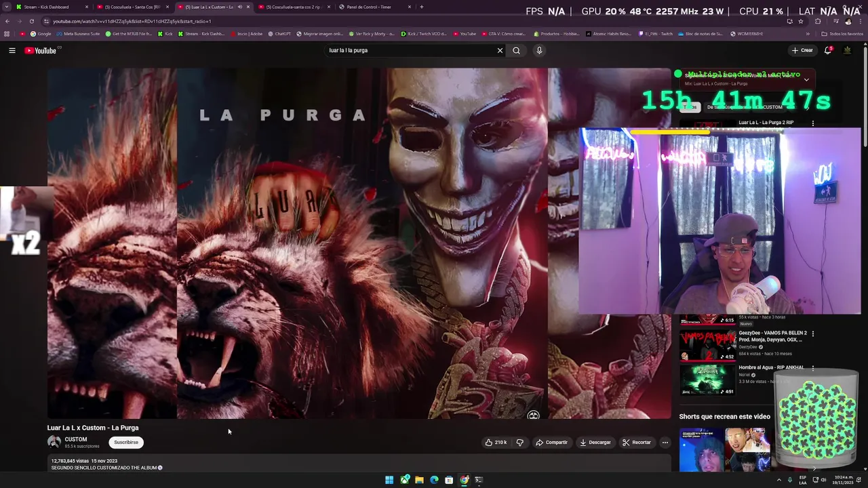Screen dimensions: 868x488
Task: Show hidden system tray icons chevron
Action: (778, 480)
